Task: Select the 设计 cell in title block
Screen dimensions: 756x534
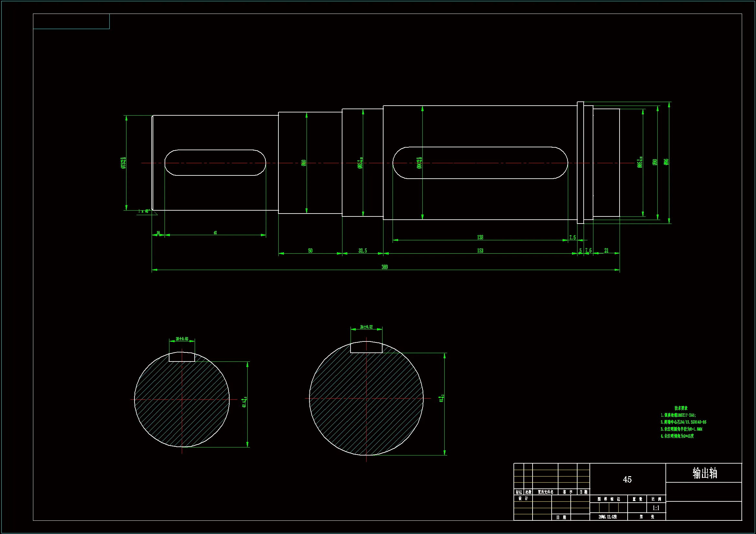Action: click(x=523, y=499)
